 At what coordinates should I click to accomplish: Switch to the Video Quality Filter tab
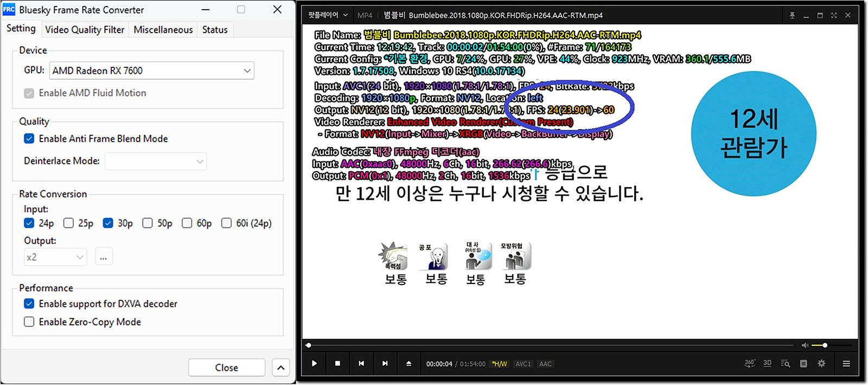[85, 30]
